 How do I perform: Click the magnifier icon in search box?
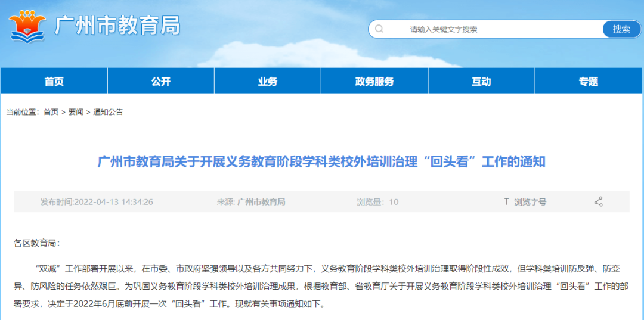coord(379,29)
